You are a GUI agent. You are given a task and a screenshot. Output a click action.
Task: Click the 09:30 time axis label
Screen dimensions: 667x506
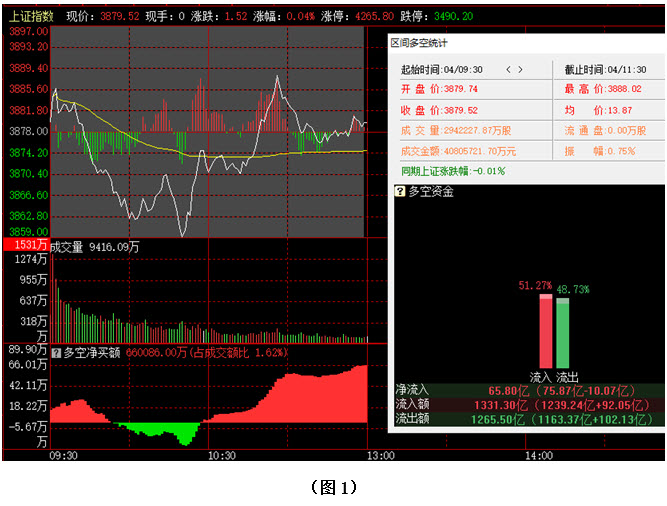(63, 455)
